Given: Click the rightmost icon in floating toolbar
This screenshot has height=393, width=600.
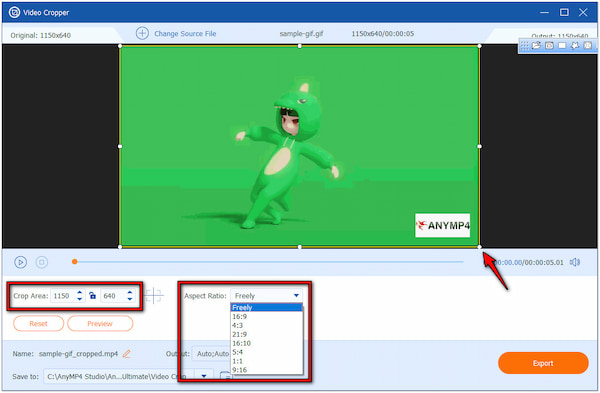Looking at the screenshot, I should point(588,46).
